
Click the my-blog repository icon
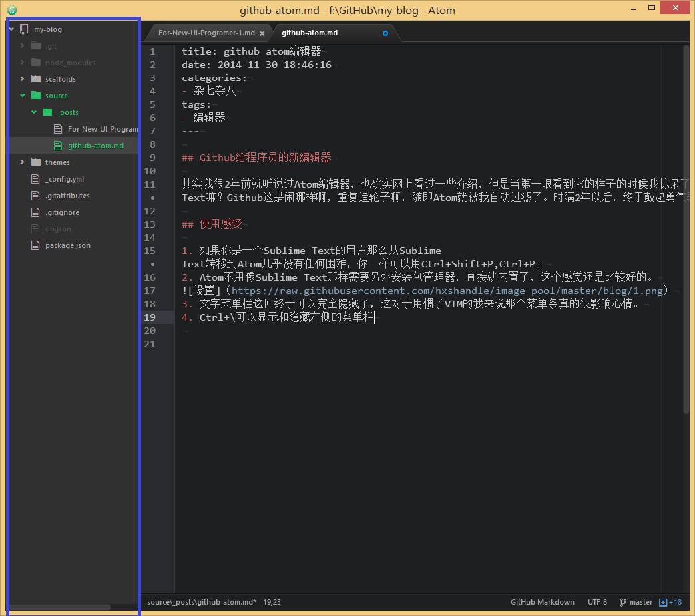pyautogui.click(x=24, y=29)
